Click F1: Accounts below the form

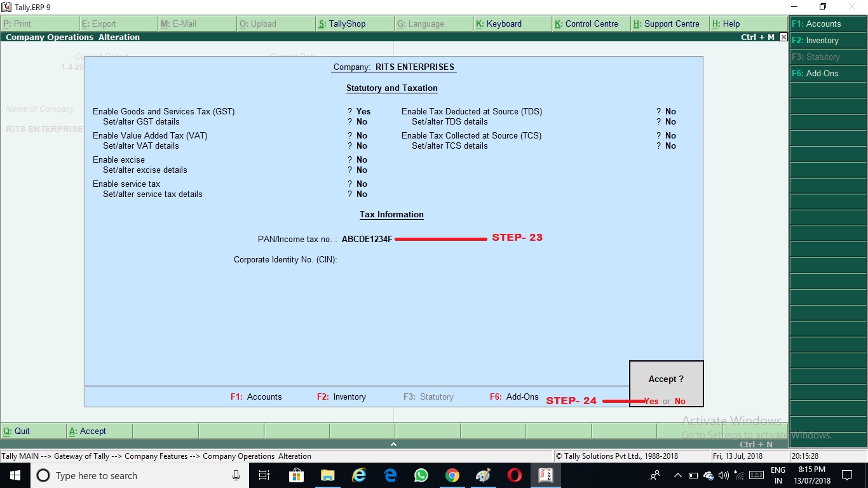(x=256, y=397)
